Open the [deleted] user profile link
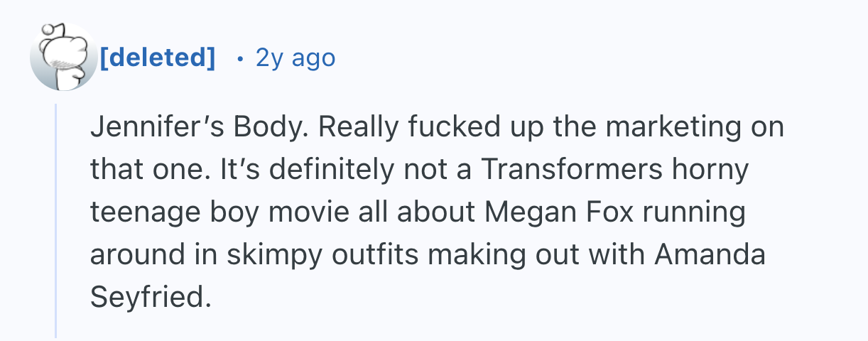 pyautogui.click(x=157, y=58)
